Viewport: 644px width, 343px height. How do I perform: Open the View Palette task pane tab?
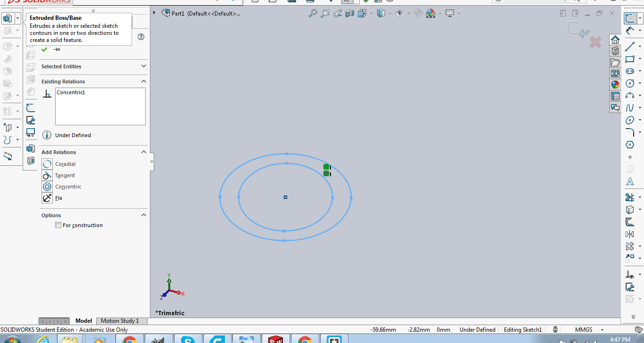click(x=615, y=73)
